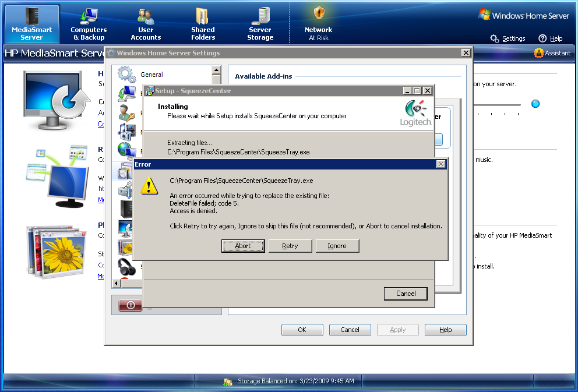Click the settings list scroll up arrow
This screenshot has width=578, height=392.
click(217, 70)
